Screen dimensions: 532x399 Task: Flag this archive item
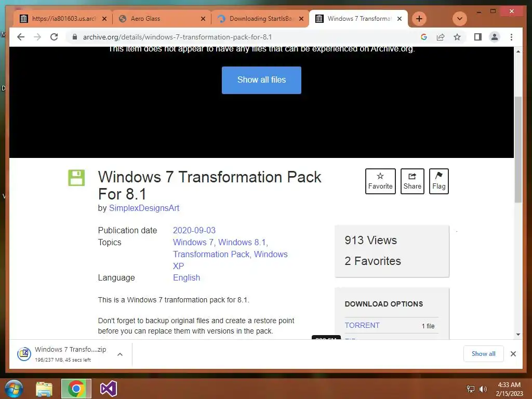(438, 181)
